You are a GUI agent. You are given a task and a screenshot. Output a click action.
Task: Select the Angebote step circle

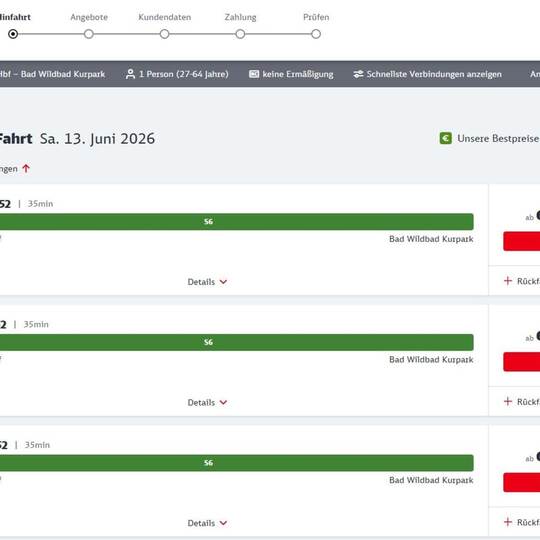pos(89,34)
